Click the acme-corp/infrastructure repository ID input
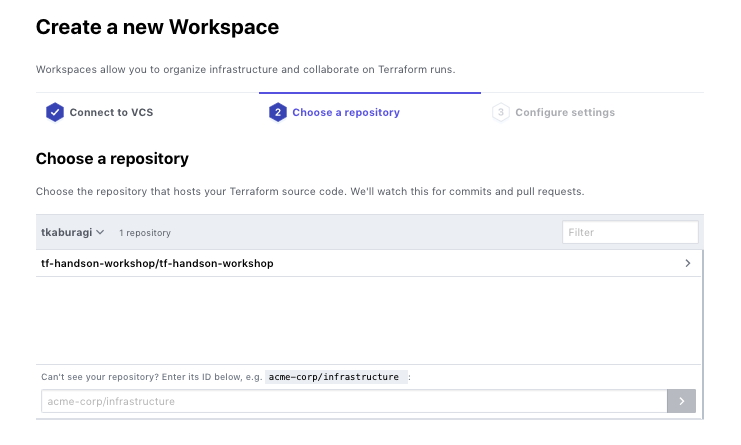This screenshot has width=741, height=445. [354, 401]
